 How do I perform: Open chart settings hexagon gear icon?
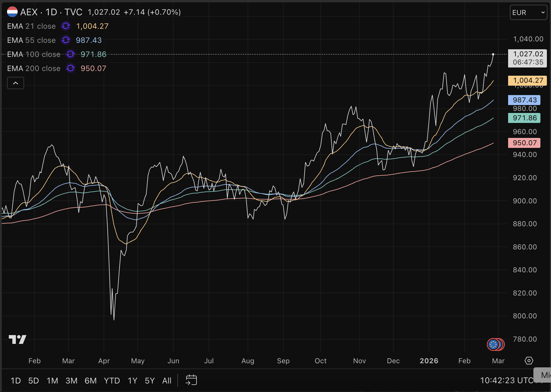pyautogui.click(x=529, y=361)
